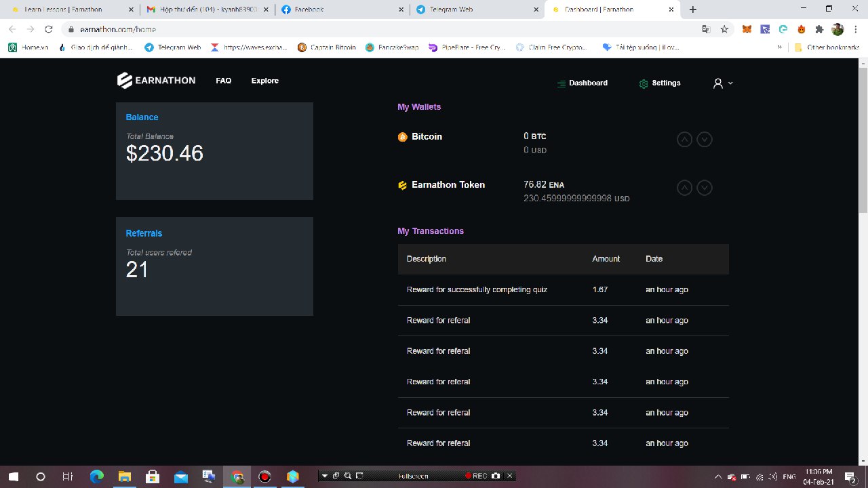Open the Other bookmarks folder
Image resolution: width=868 pixels, height=488 pixels.
tap(827, 47)
